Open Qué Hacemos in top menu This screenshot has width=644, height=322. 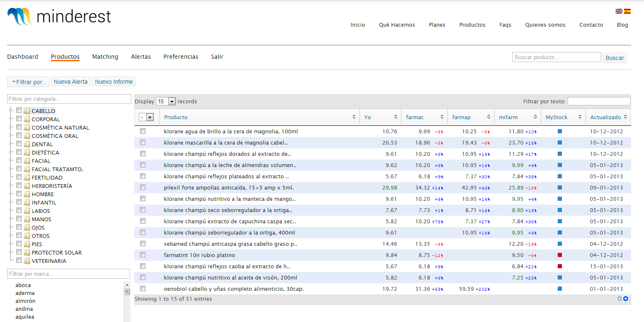[397, 25]
